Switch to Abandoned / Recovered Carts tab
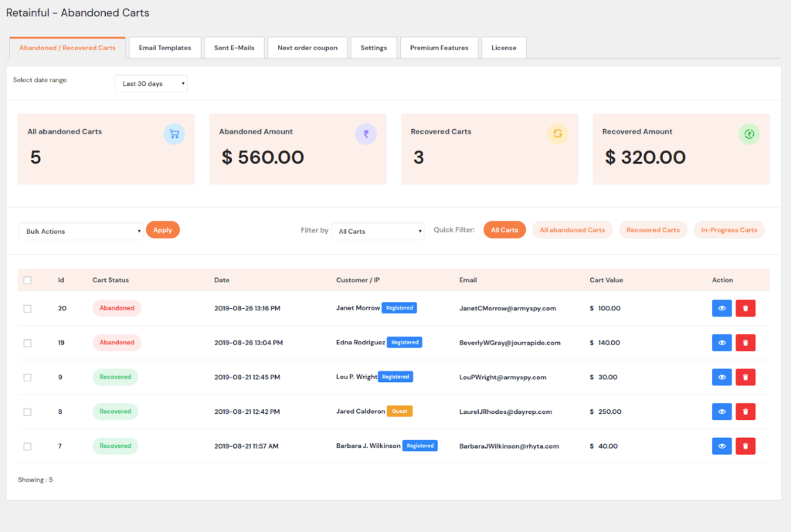The height and width of the screenshot is (532, 791). click(x=67, y=48)
